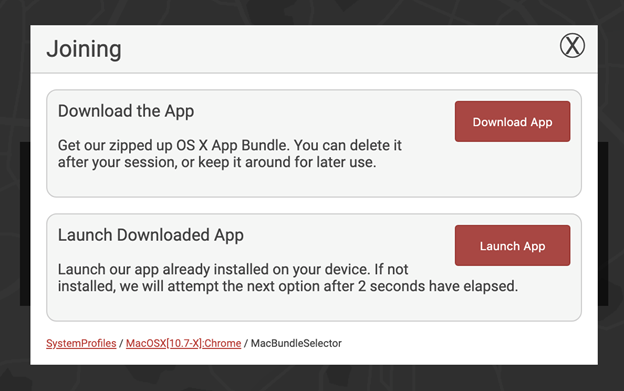The width and height of the screenshot is (624, 391).
Task: Click the Launch App button
Action: [x=513, y=245]
